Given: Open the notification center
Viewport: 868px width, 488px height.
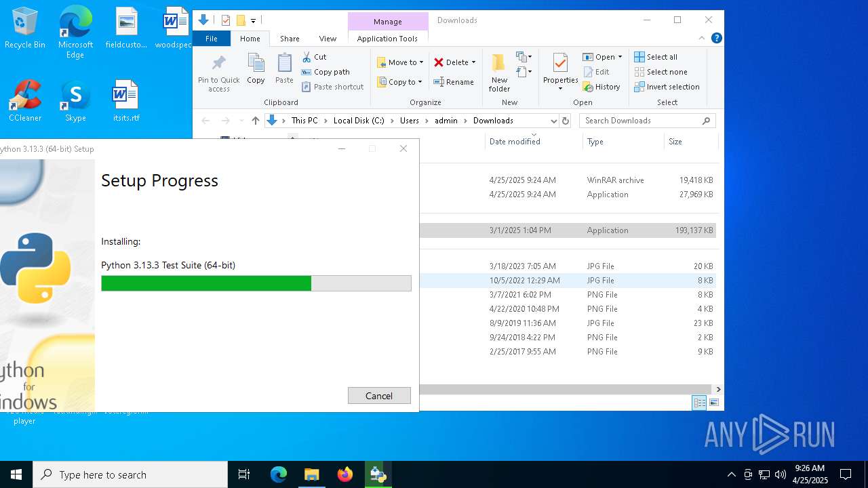Looking at the screenshot, I should pos(846,474).
